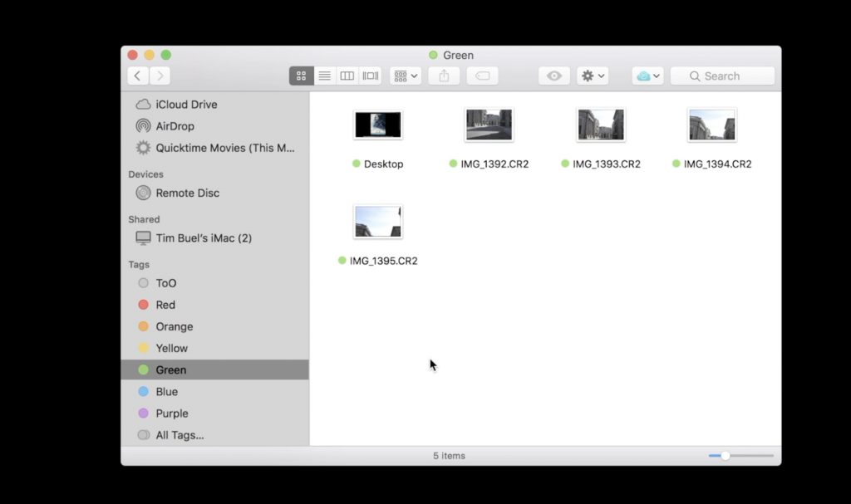
Task: Switch to column view
Action: [347, 76]
